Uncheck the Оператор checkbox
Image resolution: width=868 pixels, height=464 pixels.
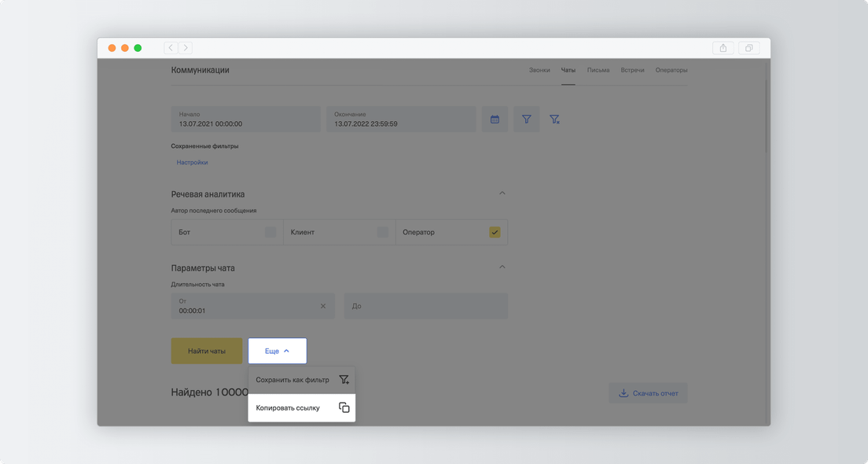click(x=495, y=232)
